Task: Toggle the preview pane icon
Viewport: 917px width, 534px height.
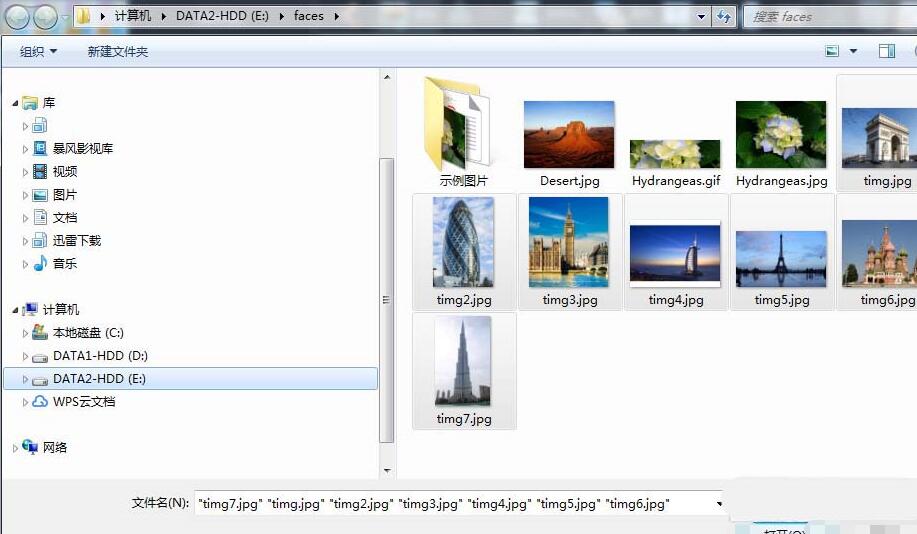Action: (887, 51)
